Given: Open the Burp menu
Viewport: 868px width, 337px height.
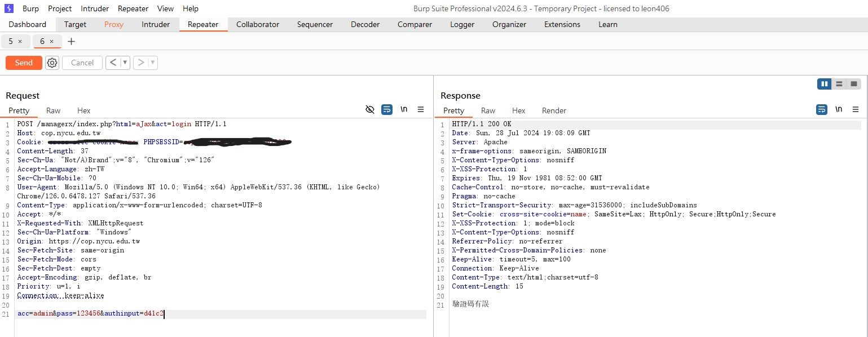Looking at the screenshot, I should [x=30, y=8].
